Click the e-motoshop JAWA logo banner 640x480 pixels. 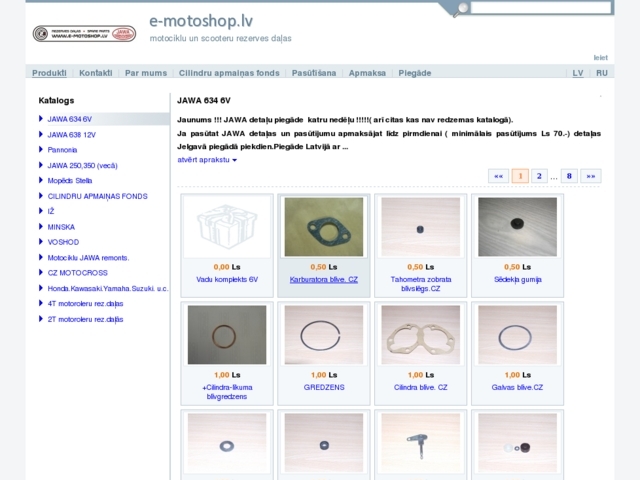[83, 34]
